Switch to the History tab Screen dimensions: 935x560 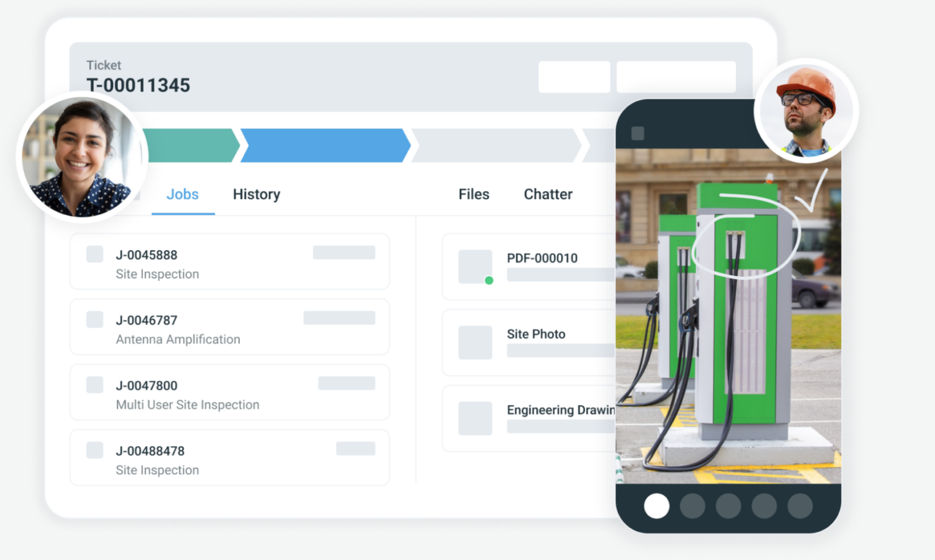256,194
